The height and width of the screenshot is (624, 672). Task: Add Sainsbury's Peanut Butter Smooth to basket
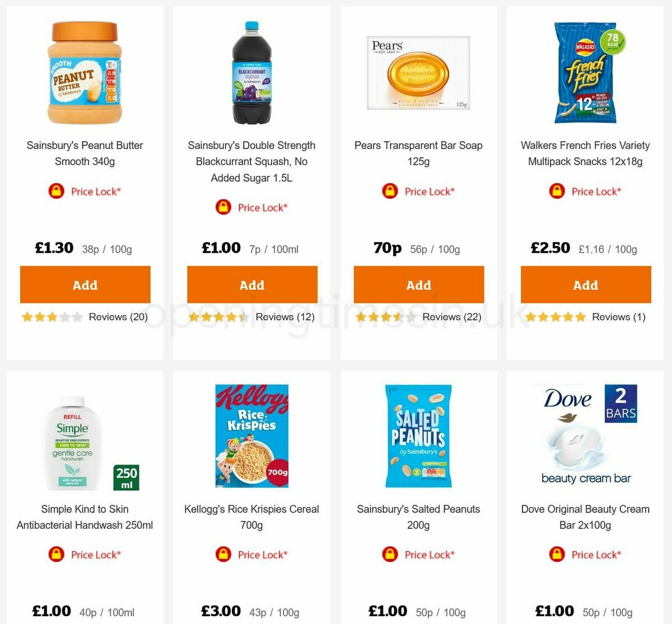click(x=85, y=285)
